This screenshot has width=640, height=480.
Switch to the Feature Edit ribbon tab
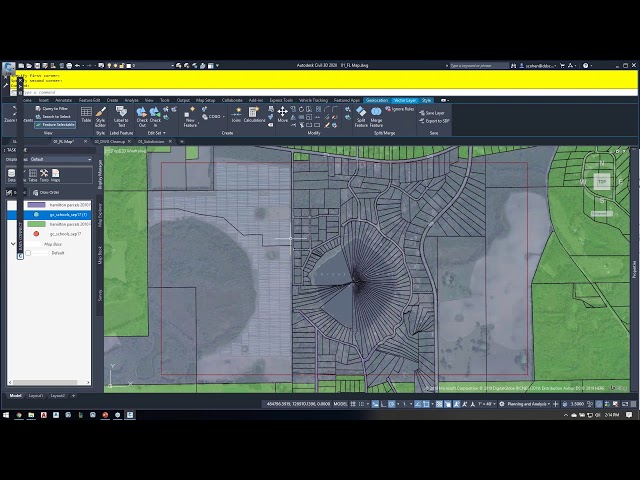(89, 100)
